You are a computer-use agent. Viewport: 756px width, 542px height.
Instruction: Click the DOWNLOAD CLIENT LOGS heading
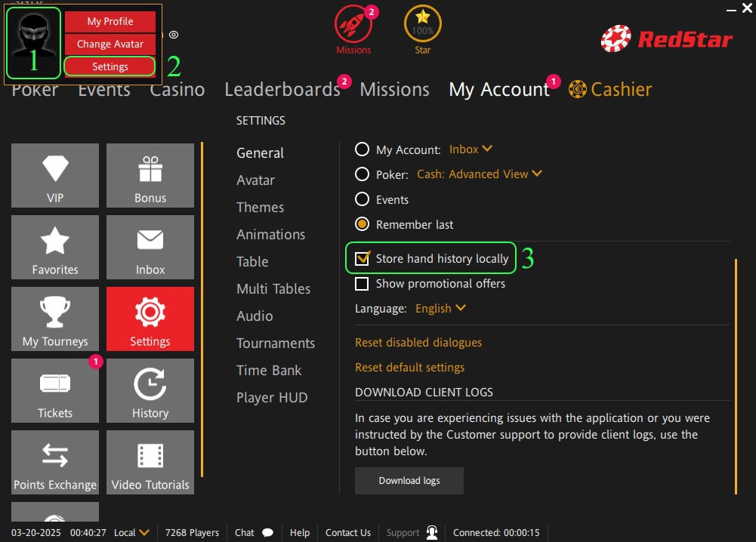(424, 393)
